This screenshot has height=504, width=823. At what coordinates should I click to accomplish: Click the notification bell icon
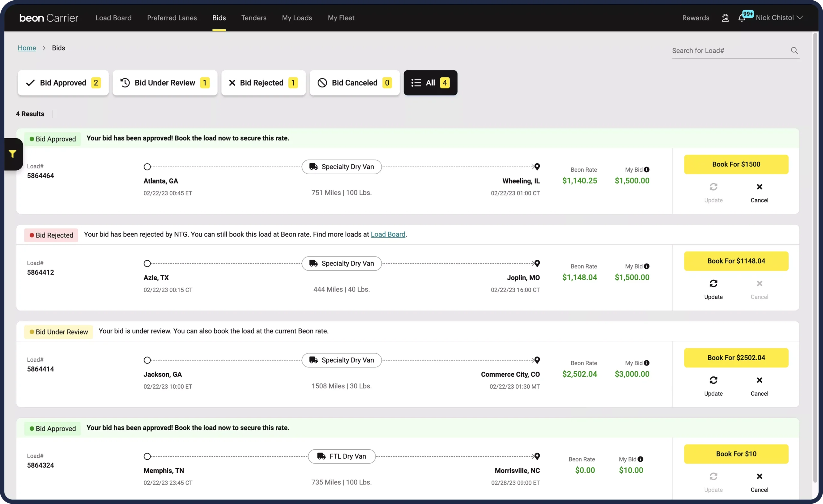click(x=741, y=18)
